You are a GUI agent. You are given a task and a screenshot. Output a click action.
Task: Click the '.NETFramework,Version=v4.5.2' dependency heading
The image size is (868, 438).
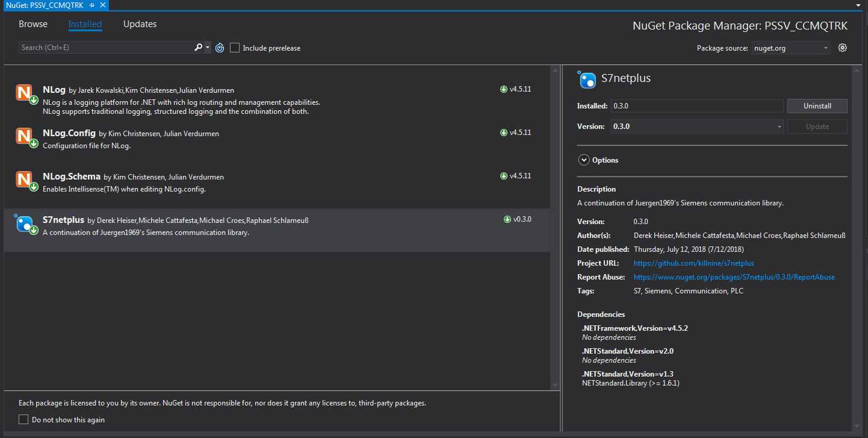pos(634,328)
